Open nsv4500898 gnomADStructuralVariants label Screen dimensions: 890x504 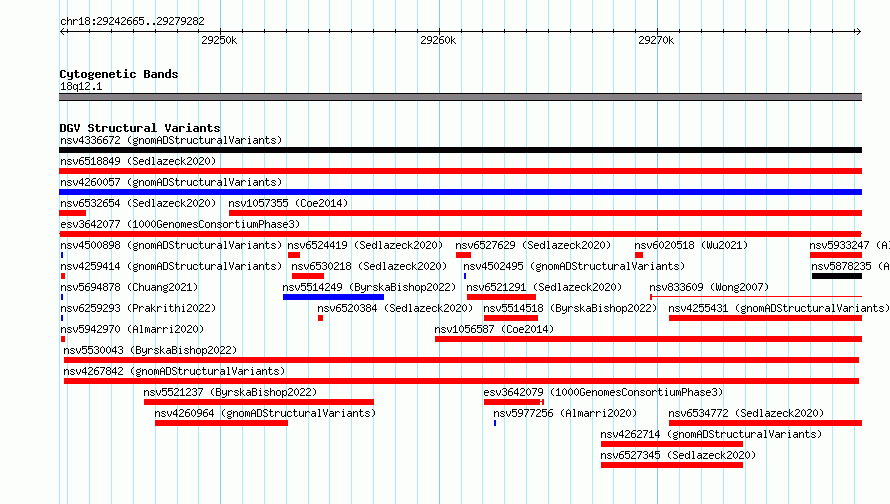[x=171, y=245]
